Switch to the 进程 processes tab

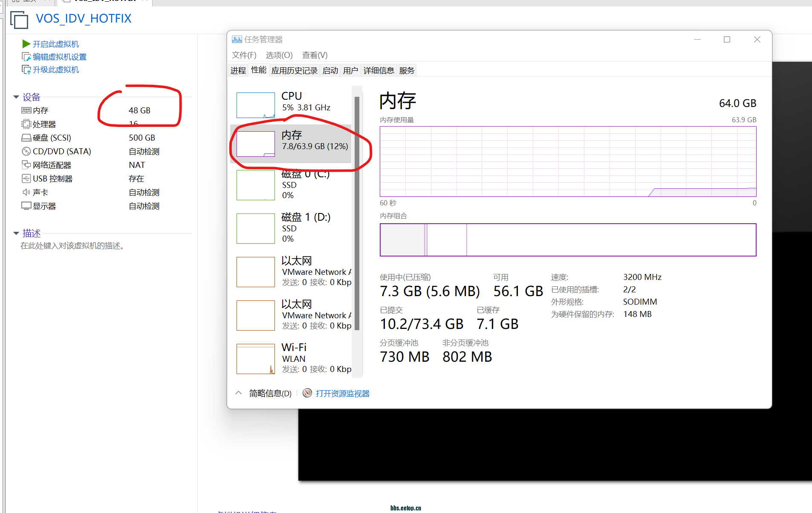coord(238,70)
